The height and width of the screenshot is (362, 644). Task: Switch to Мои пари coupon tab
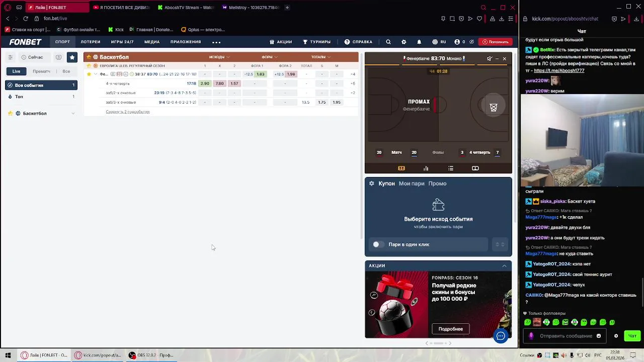[412, 184]
